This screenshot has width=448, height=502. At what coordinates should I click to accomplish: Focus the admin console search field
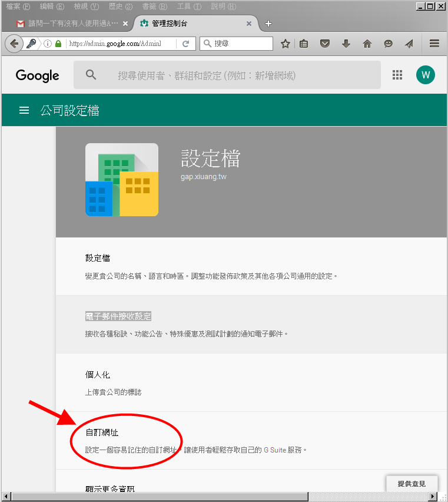point(227,75)
